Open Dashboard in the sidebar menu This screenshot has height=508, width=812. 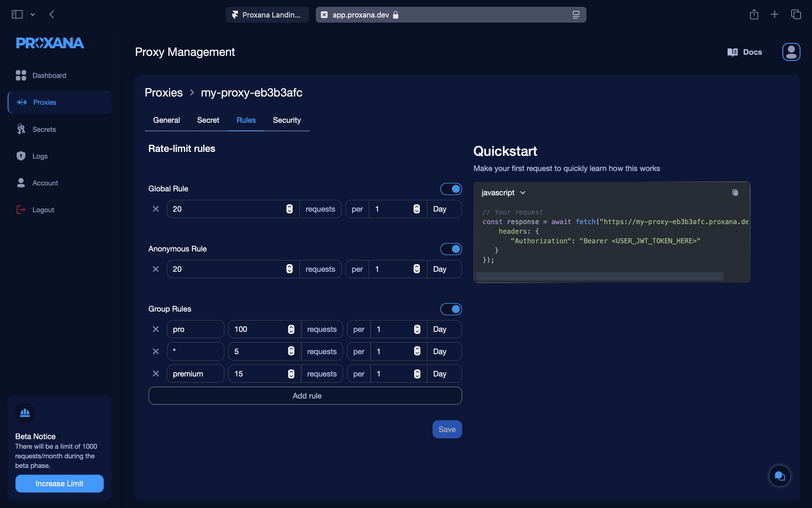tap(60, 75)
